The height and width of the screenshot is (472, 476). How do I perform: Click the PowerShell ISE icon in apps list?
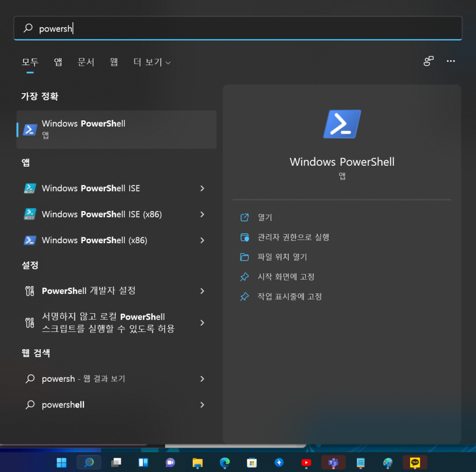click(30, 188)
